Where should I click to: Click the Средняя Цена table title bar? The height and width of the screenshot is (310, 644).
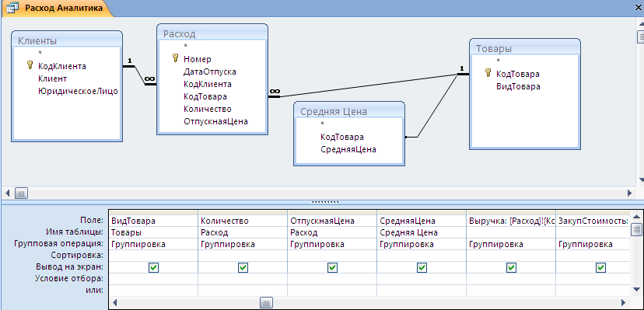(349, 111)
